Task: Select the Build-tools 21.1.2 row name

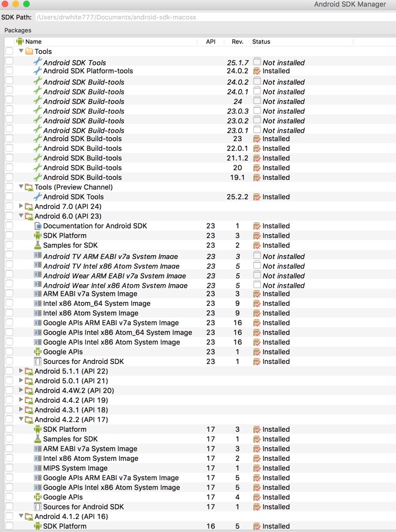Action: [82, 158]
